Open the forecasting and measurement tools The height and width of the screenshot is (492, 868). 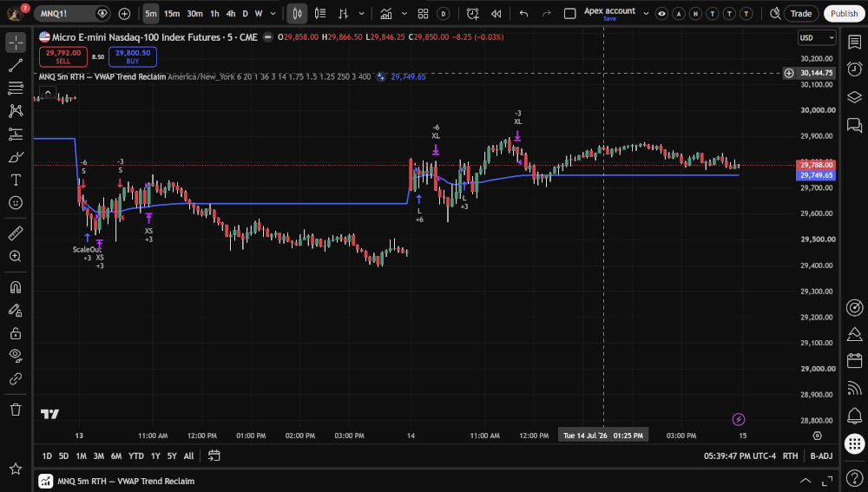[x=16, y=134]
